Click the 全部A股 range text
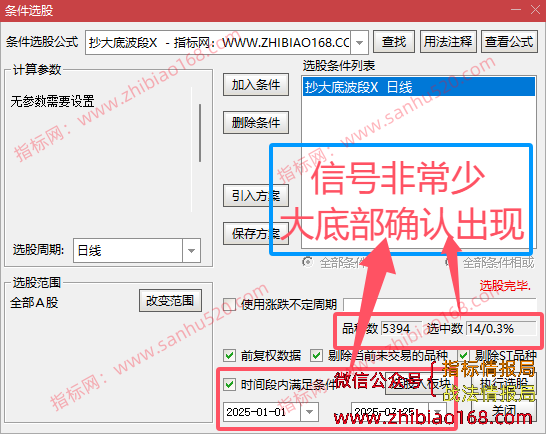Viewport: 546px width, 434px height. click(x=34, y=302)
